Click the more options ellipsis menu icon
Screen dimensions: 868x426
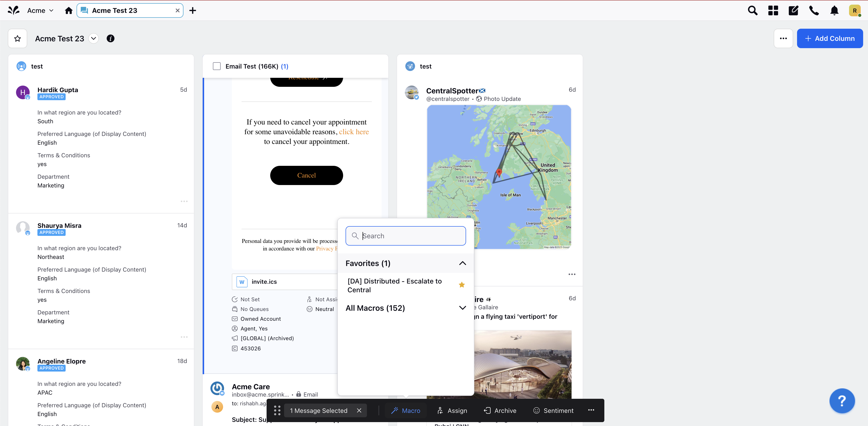tap(591, 410)
